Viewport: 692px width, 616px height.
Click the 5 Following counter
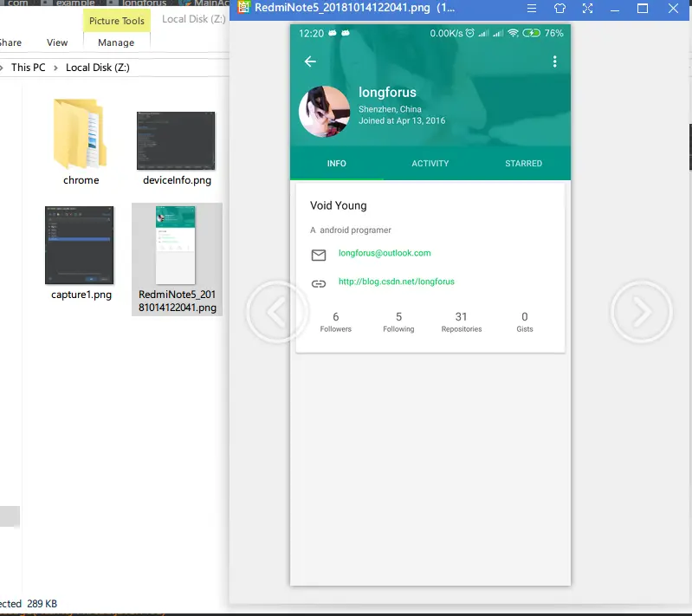(398, 322)
